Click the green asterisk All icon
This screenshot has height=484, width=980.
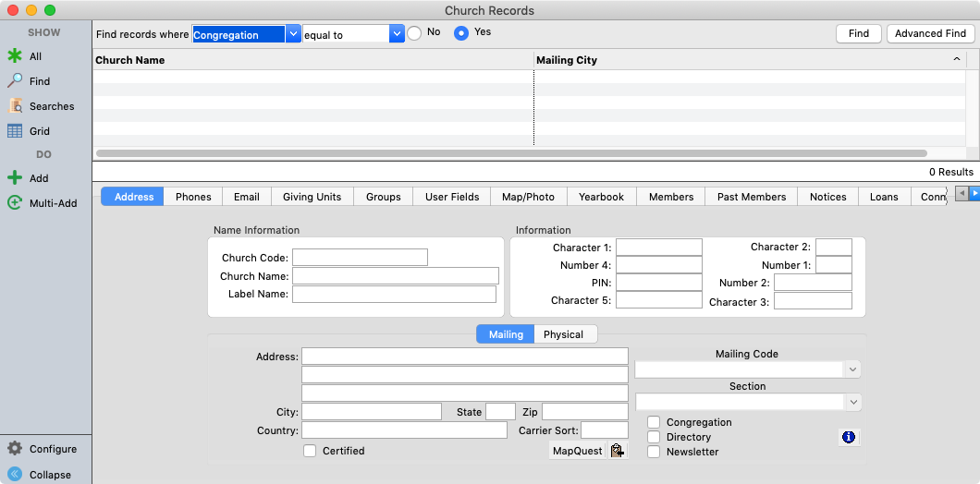pyautogui.click(x=15, y=56)
